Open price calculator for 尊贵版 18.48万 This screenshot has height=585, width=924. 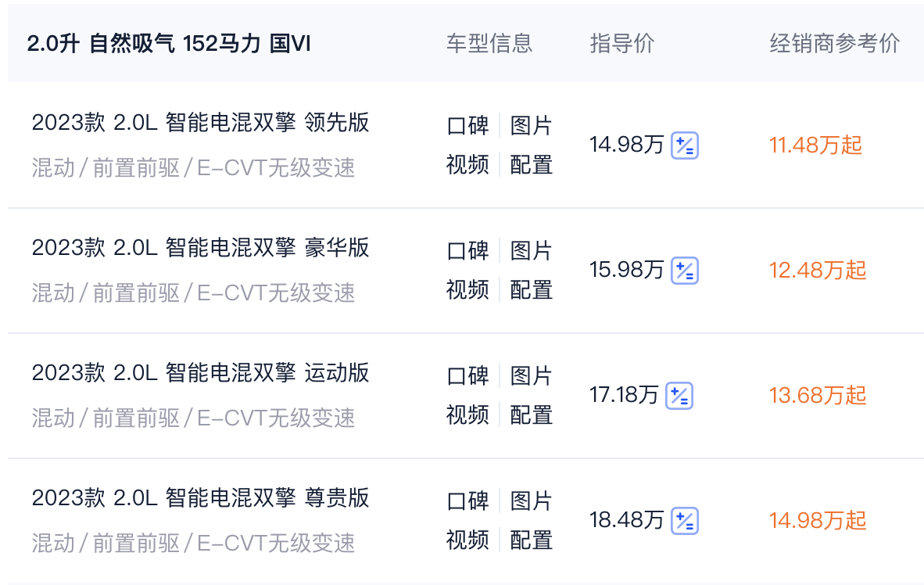tap(686, 521)
